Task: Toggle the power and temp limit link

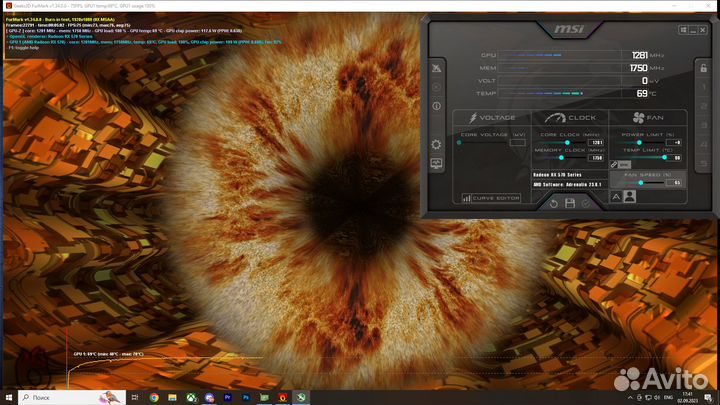Action: click(x=614, y=163)
